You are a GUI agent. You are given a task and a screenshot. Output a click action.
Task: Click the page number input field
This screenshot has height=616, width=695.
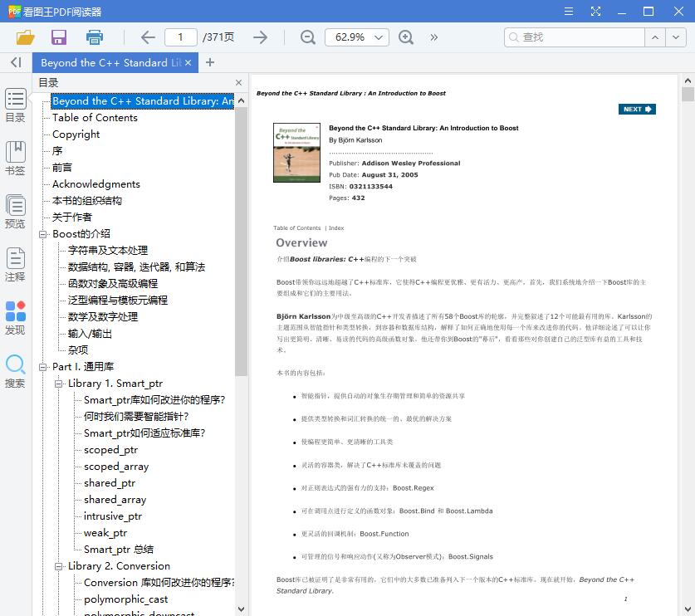pyautogui.click(x=181, y=37)
